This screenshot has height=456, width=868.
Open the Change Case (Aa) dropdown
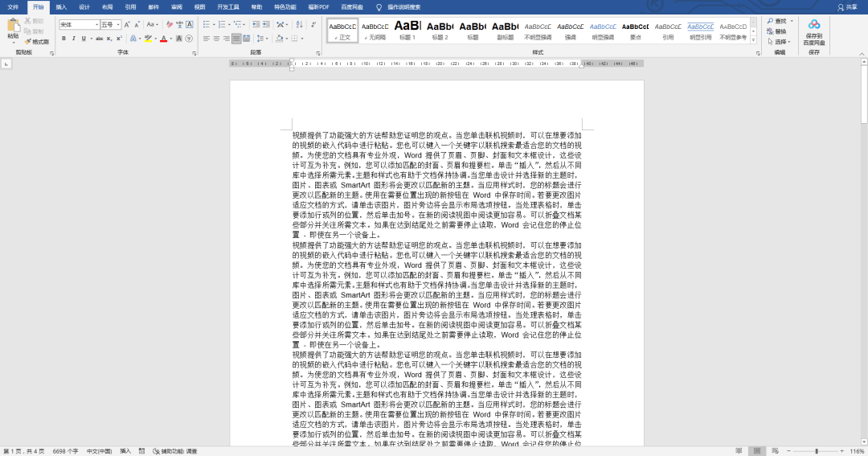[x=152, y=24]
